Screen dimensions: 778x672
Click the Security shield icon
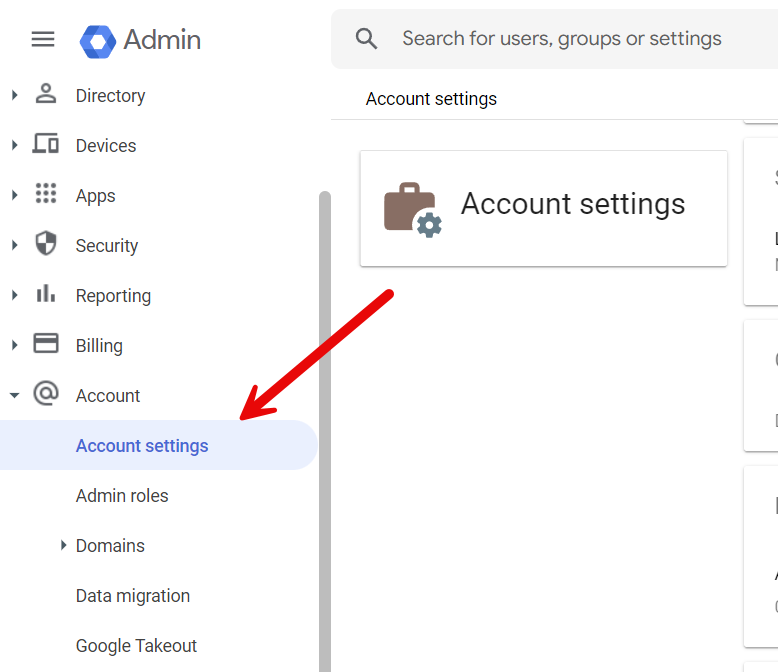(46, 245)
